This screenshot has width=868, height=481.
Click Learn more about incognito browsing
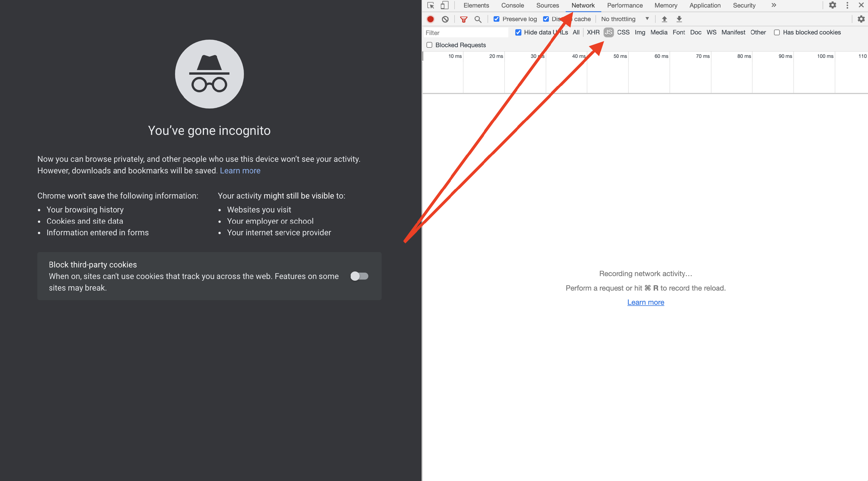click(x=240, y=170)
